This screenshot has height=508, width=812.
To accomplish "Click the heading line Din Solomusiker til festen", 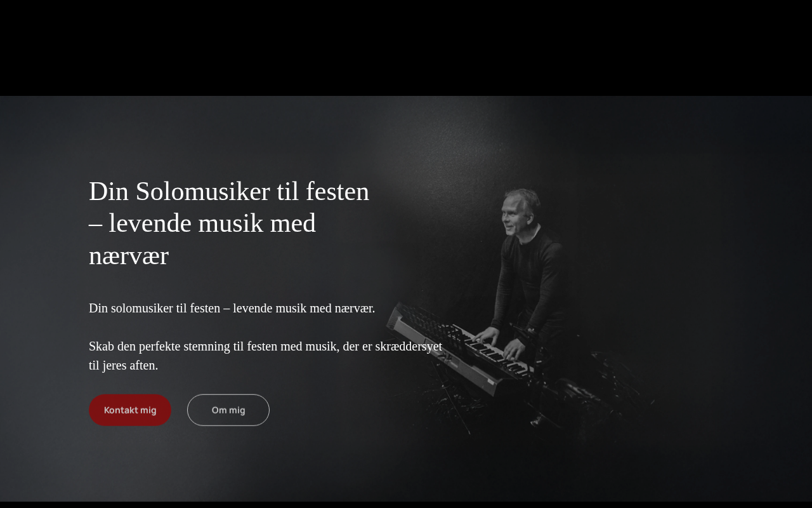I will click(229, 191).
